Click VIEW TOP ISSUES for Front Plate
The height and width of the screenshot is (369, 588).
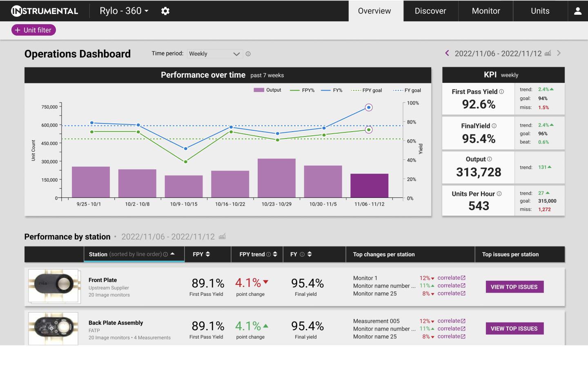514,287
